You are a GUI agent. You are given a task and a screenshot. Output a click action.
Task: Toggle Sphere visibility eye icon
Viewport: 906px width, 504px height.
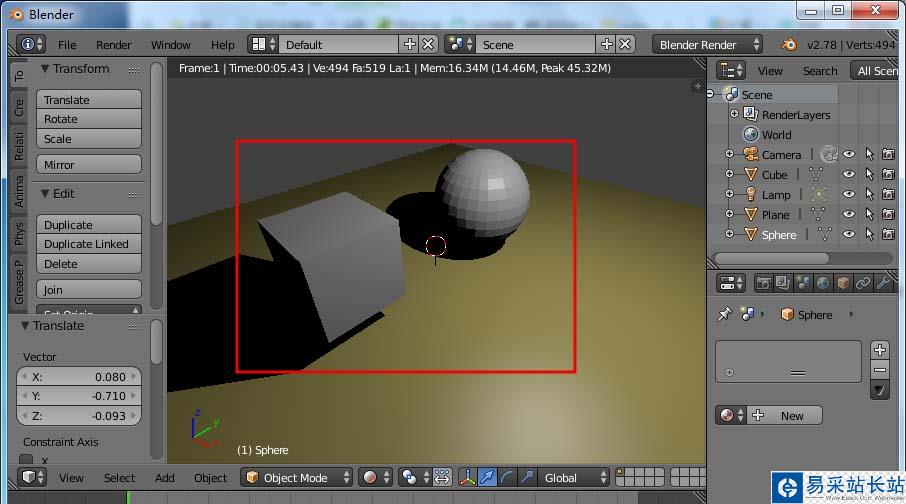click(848, 234)
